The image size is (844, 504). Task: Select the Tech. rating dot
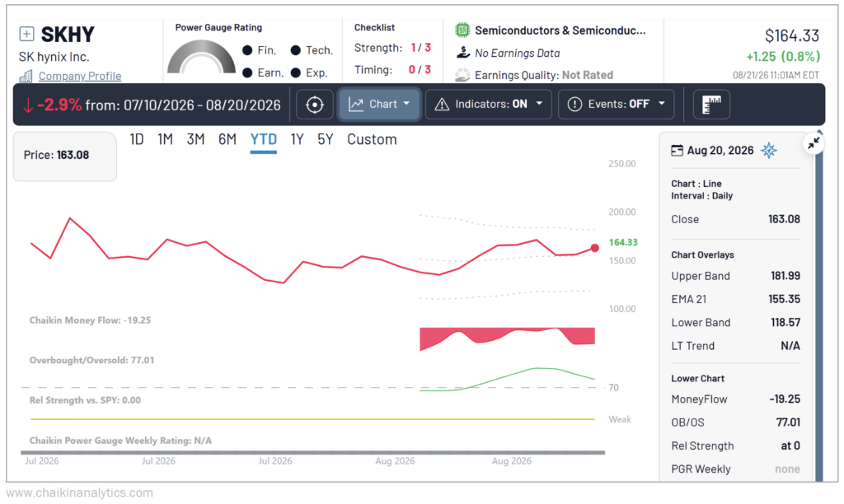(x=296, y=50)
